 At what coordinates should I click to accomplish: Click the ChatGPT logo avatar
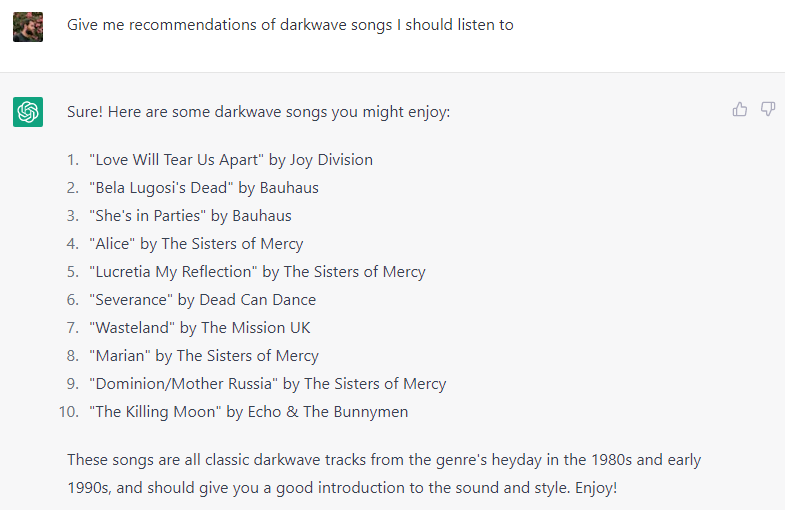tap(28, 112)
